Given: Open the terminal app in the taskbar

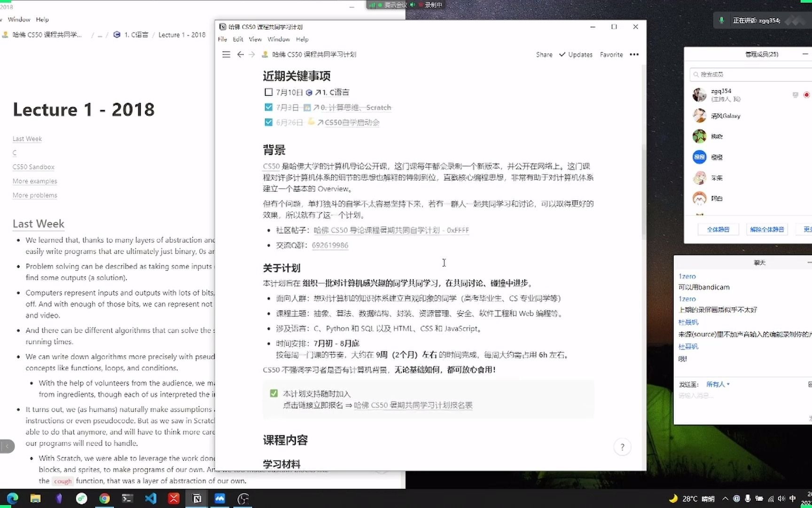Looking at the screenshot, I should pos(127,499).
